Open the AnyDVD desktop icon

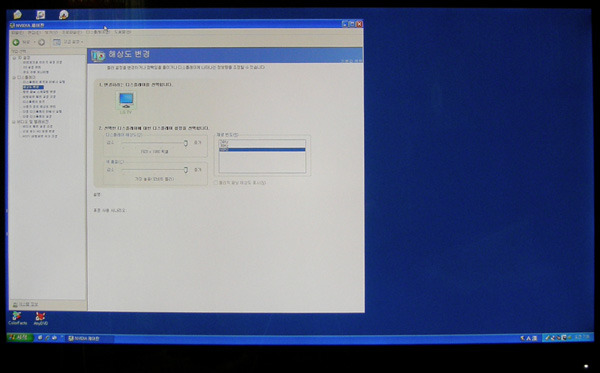click(x=41, y=318)
